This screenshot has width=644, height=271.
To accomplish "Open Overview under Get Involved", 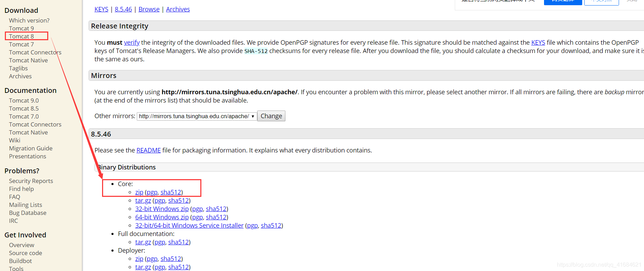I will (x=22, y=245).
